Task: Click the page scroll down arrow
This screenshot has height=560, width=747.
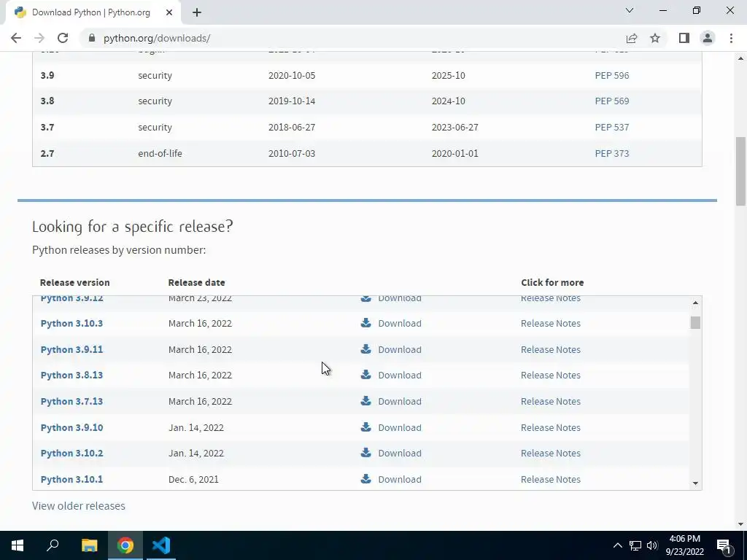Action: coord(740,524)
